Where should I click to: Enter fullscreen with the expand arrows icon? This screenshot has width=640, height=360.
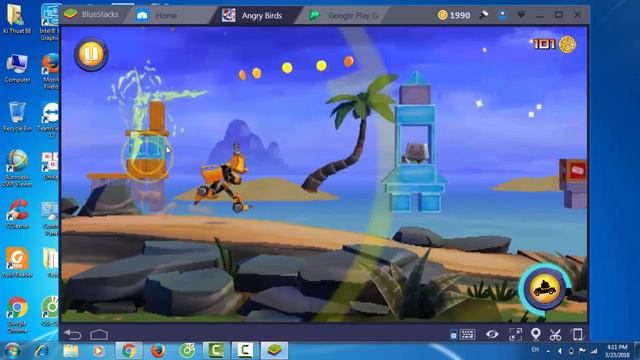click(515, 334)
